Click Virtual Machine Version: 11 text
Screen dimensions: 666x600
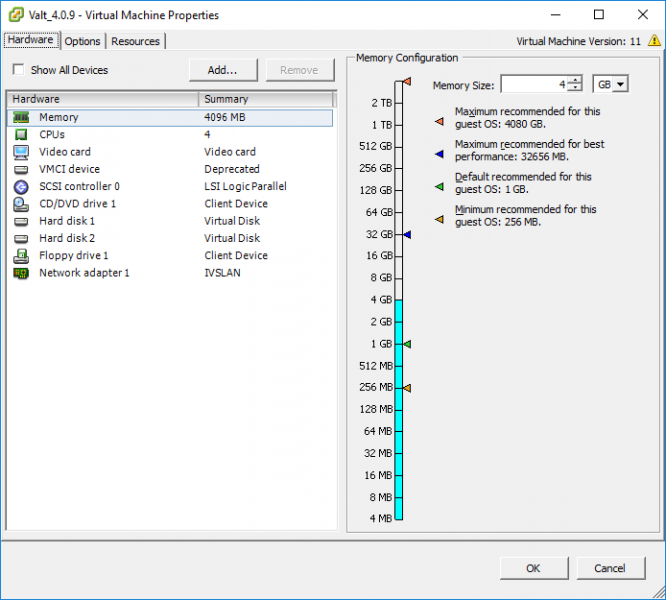[578, 41]
